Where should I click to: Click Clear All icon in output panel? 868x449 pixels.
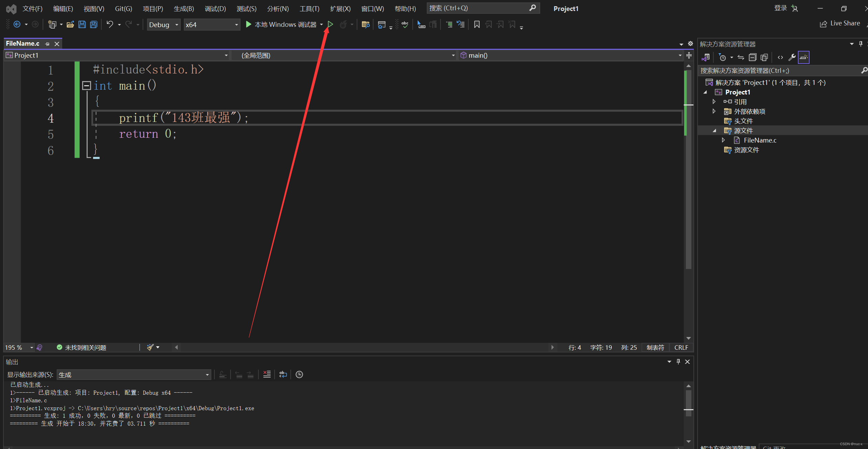(267, 374)
